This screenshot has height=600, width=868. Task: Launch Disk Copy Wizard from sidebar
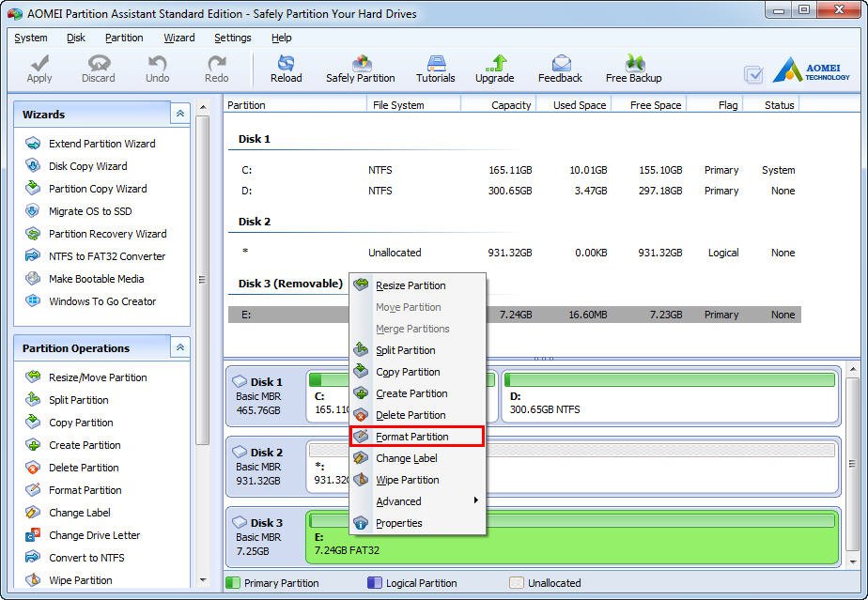76,166
